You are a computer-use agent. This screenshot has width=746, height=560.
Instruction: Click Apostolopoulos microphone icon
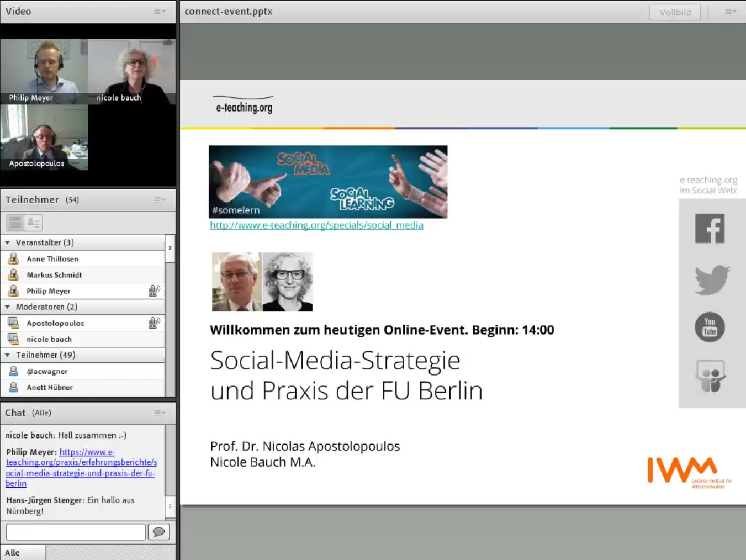(x=154, y=323)
